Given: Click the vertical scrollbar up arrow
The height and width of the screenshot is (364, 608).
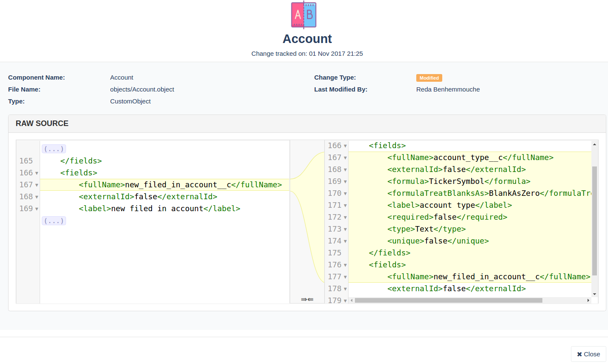Looking at the screenshot, I should 594,144.
